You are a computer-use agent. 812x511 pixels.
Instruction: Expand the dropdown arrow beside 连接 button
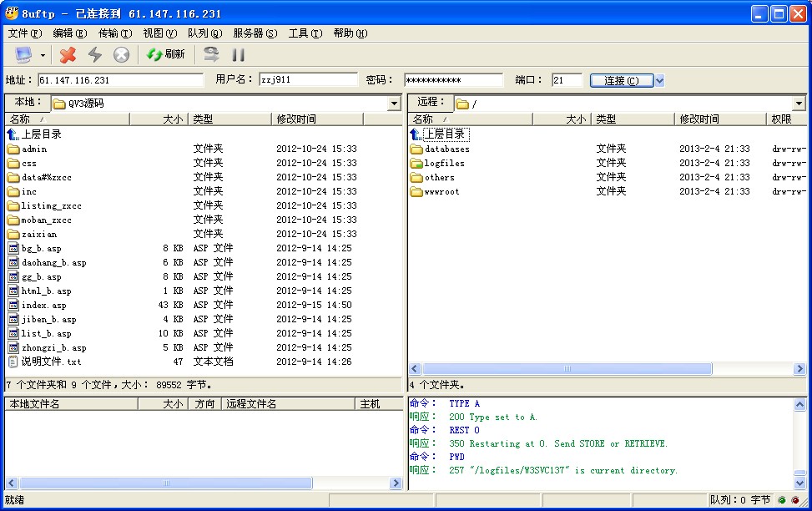pos(659,80)
